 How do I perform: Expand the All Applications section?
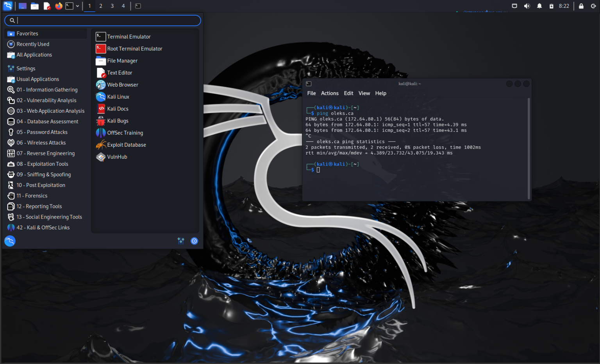(x=34, y=55)
